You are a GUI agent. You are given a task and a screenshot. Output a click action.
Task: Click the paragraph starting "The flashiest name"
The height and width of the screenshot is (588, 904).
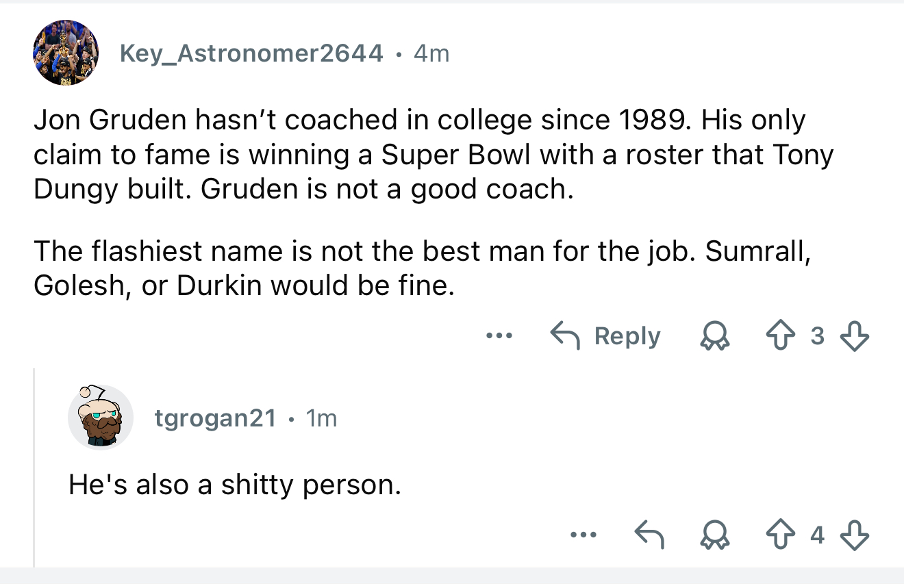tap(422, 268)
